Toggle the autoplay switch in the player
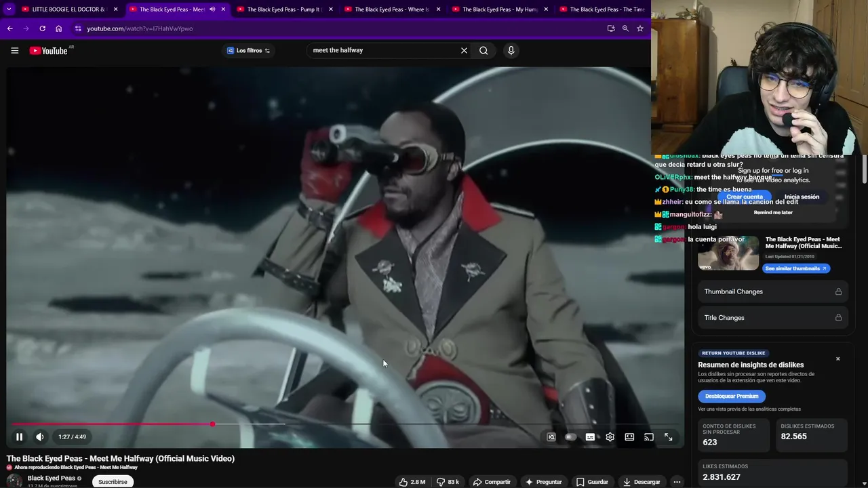Screen dimensions: 868x488 [570, 437]
